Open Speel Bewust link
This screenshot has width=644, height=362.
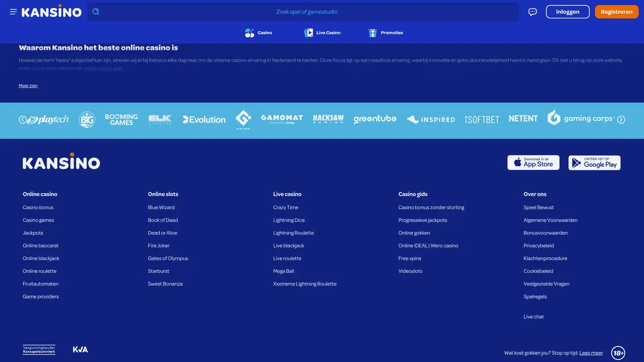539,207
